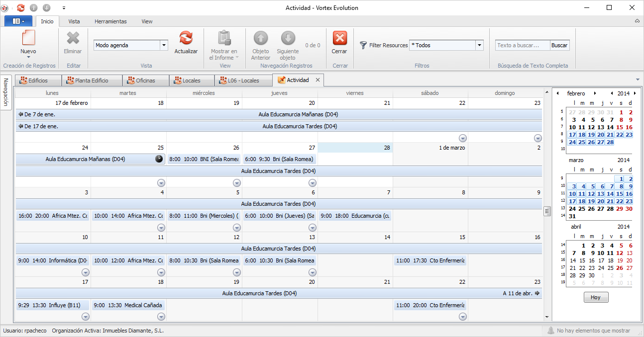Select the highlighted day 28 cell in agenda
This screenshot has height=337, width=644.
355,148
